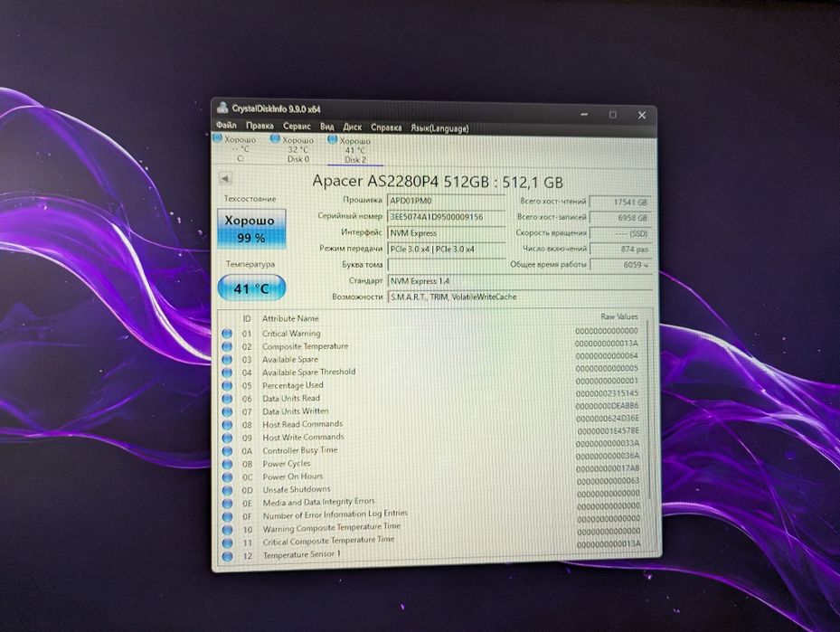The image size is (840, 632).
Task: Click status icon of Available Spare row
Action: [227, 359]
